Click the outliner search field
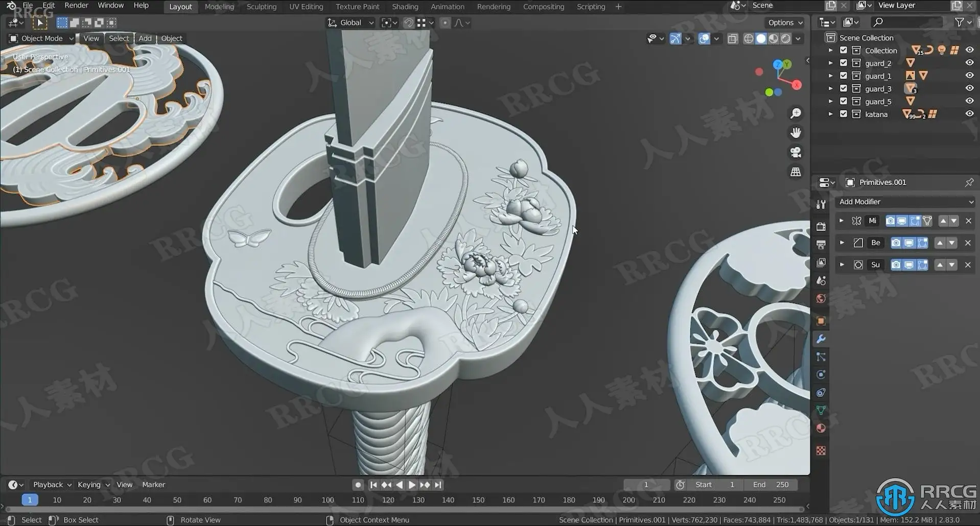980x526 pixels. [907, 22]
